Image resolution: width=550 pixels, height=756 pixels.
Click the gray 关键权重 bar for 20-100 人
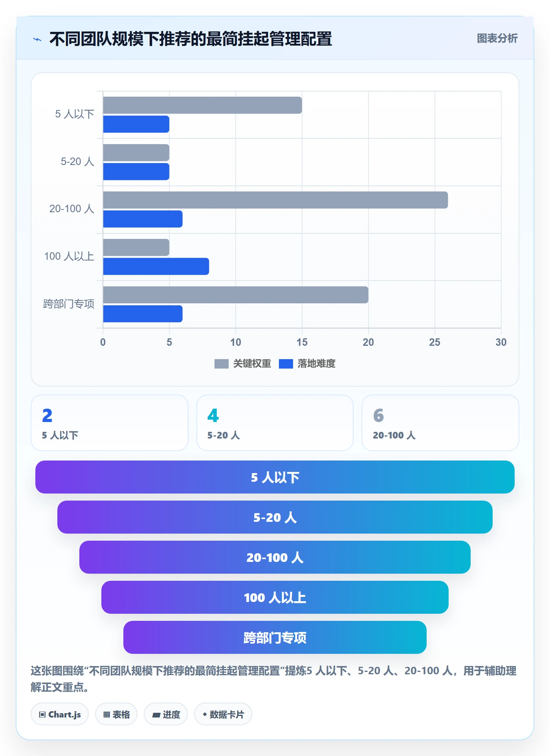pos(275,200)
